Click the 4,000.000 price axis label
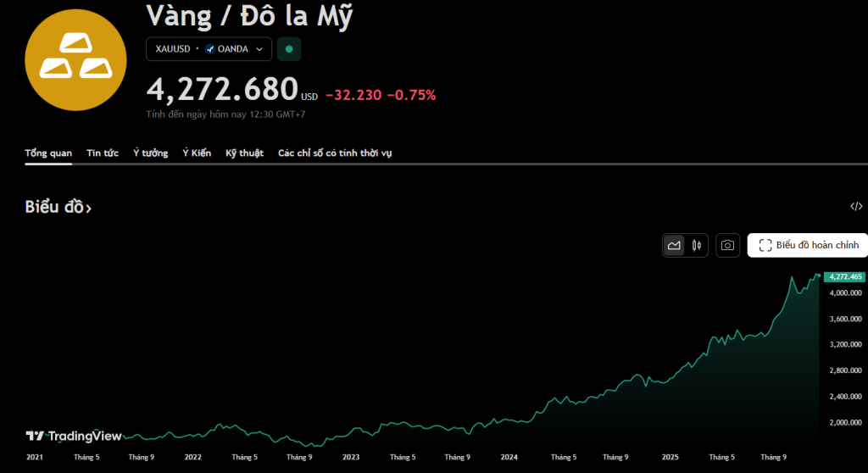 tap(845, 293)
